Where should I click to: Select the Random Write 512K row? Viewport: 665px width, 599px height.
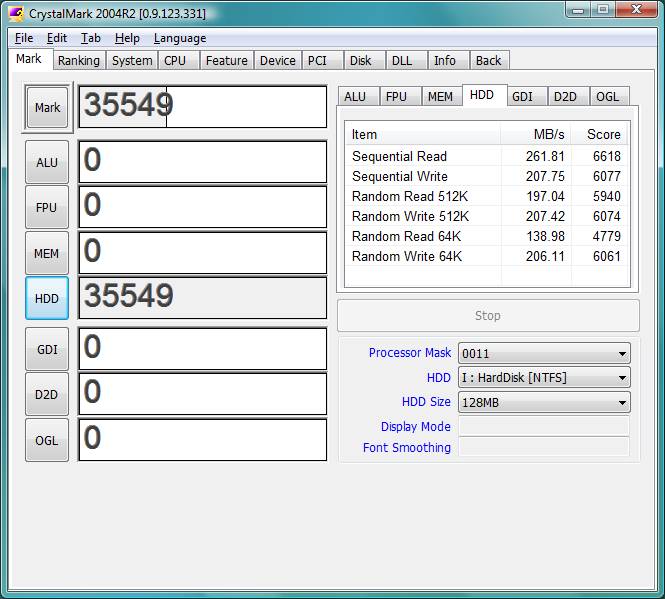487,216
